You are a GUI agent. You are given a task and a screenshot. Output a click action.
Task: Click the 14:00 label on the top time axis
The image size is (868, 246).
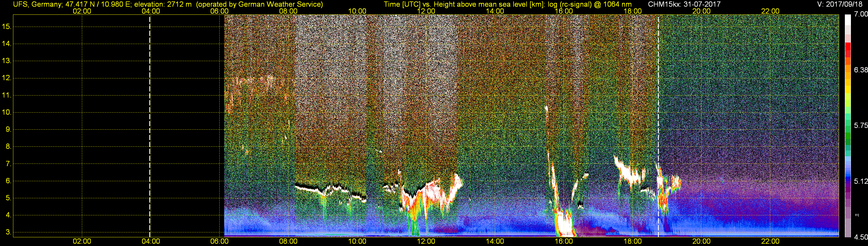[495, 11]
